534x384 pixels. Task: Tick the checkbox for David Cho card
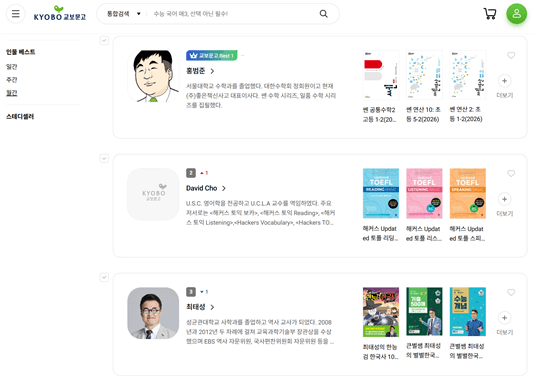pyautogui.click(x=104, y=158)
